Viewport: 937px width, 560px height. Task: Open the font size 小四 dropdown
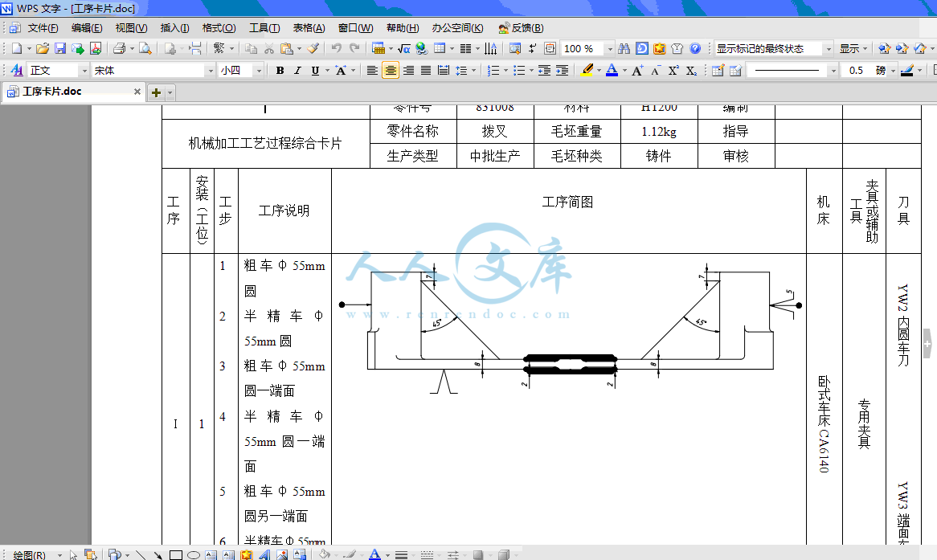[x=259, y=71]
